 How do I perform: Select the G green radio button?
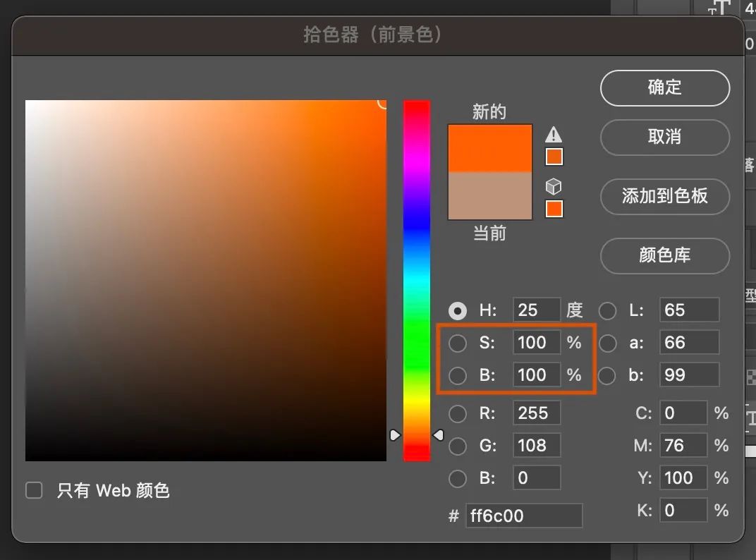(x=458, y=446)
